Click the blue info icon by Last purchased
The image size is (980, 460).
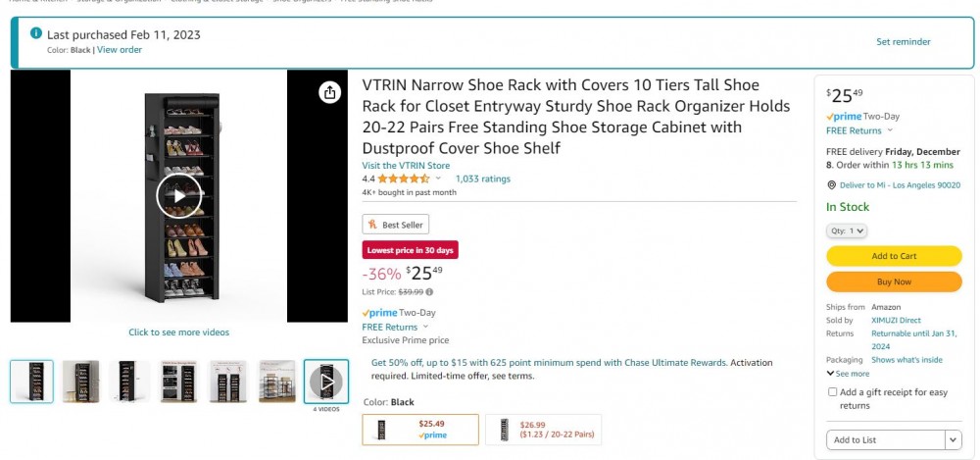coord(36,34)
